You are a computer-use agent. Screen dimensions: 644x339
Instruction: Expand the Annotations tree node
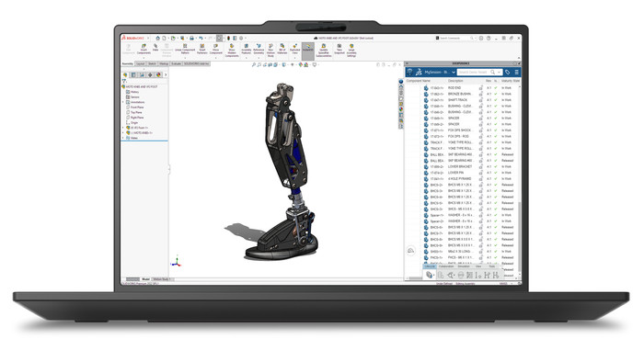tap(122, 102)
